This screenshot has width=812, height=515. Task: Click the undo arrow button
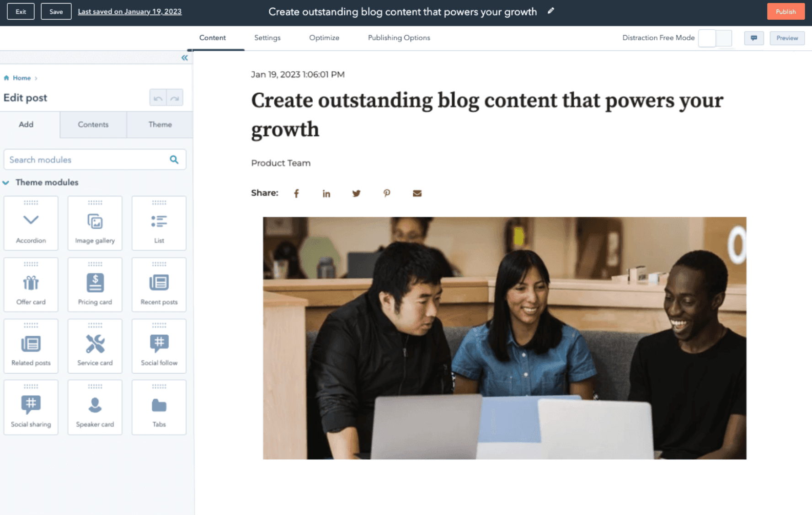coord(158,98)
